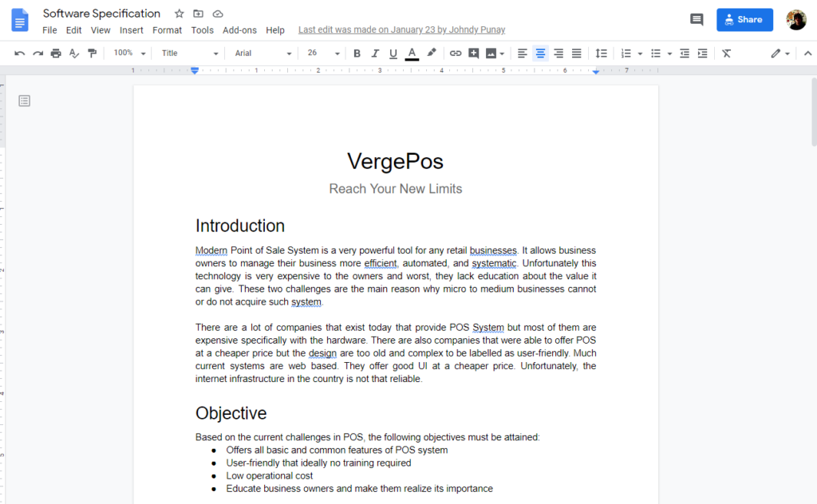
Task: Expand the Title paragraph style dropdown
Action: click(x=190, y=53)
